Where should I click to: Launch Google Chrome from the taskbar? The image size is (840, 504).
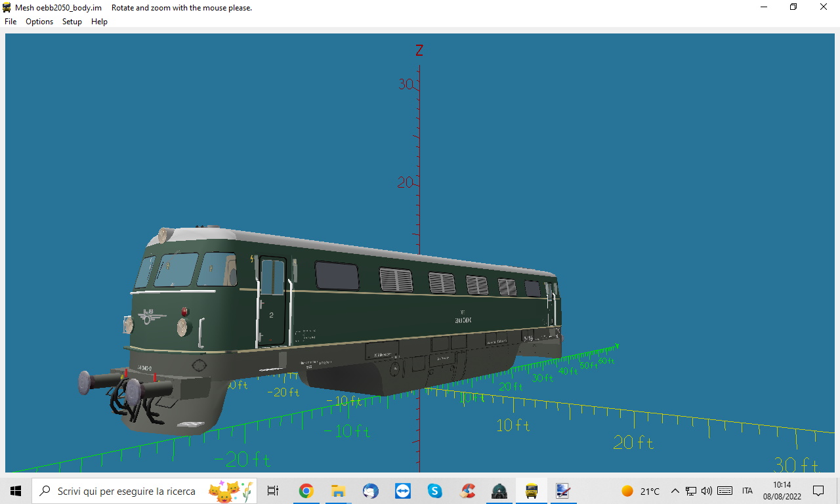306,491
